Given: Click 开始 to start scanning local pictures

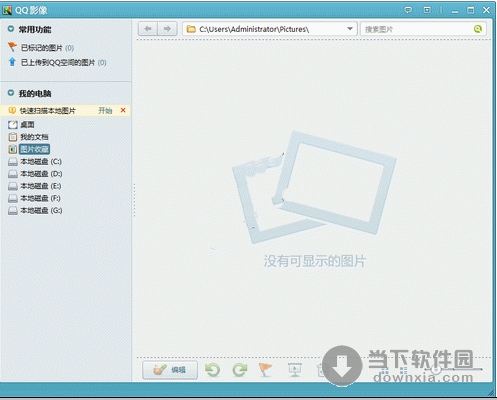Looking at the screenshot, I should 105,110.
